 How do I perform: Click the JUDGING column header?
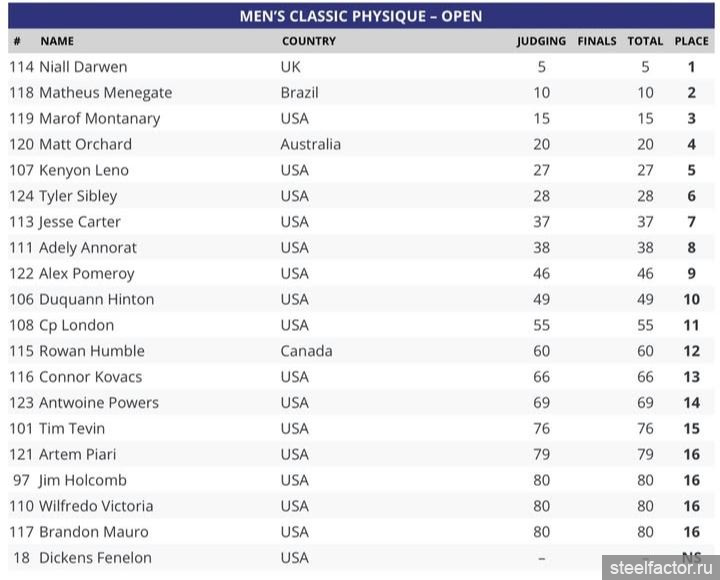[541, 42]
